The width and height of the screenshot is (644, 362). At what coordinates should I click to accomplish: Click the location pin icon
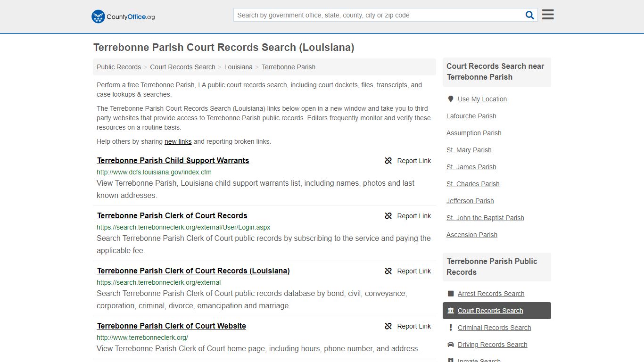pos(451,99)
